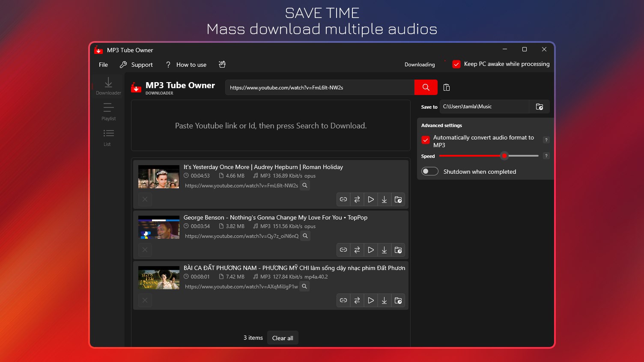
Task: Uncheck automatically convert audio format to MP3
Action: [x=425, y=140]
